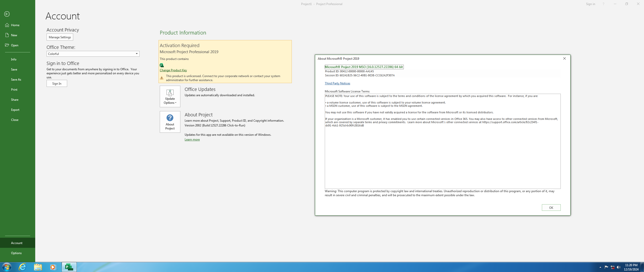Click the Manage Settings button
This screenshot has height=272, width=644.
[60, 37]
